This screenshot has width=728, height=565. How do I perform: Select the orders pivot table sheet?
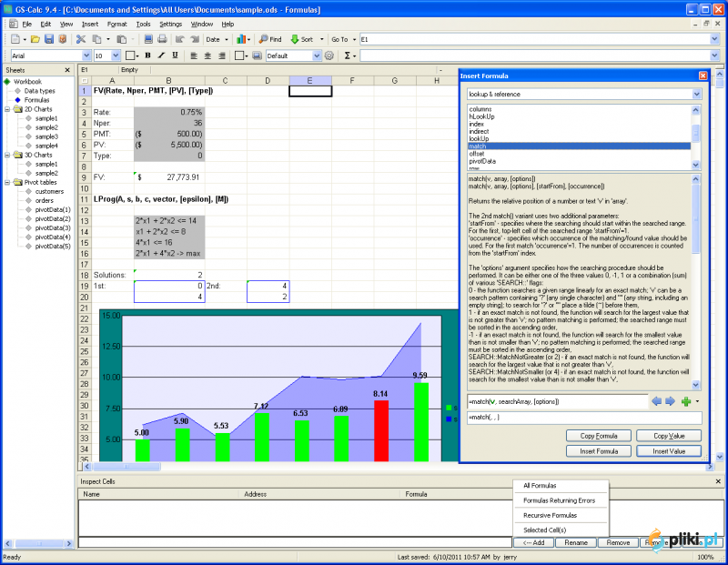point(44,200)
